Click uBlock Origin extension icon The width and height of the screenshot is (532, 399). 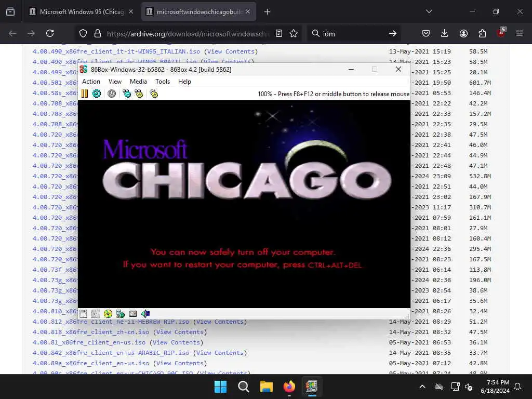[x=501, y=33]
